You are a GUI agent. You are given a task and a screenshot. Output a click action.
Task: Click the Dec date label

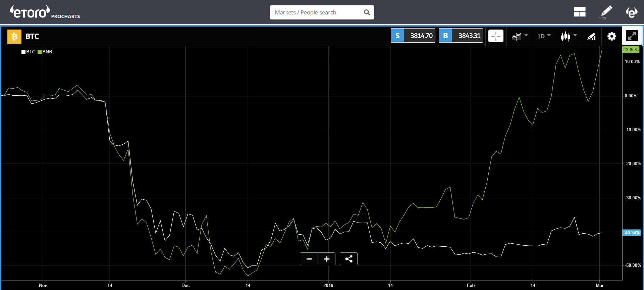(x=185, y=285)
